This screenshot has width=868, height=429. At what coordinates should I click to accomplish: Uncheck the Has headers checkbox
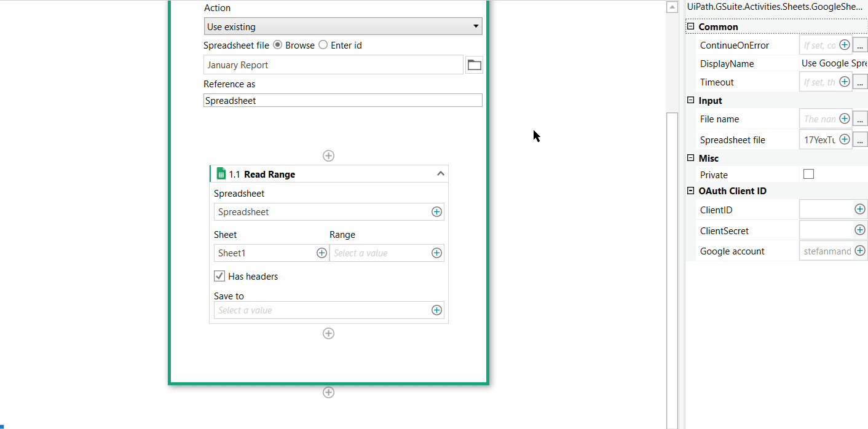pos(219,276)
